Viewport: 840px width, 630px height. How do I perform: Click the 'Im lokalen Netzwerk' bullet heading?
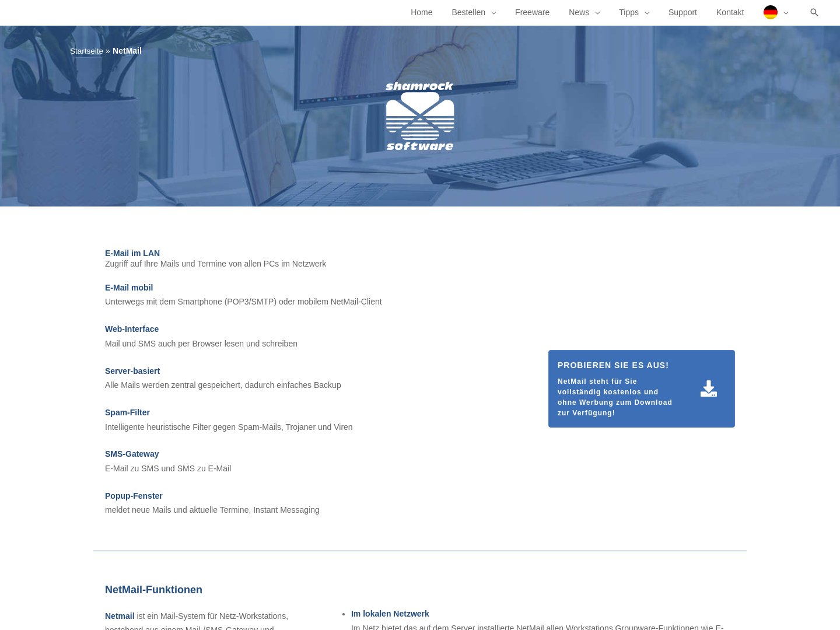click(390, 614)
